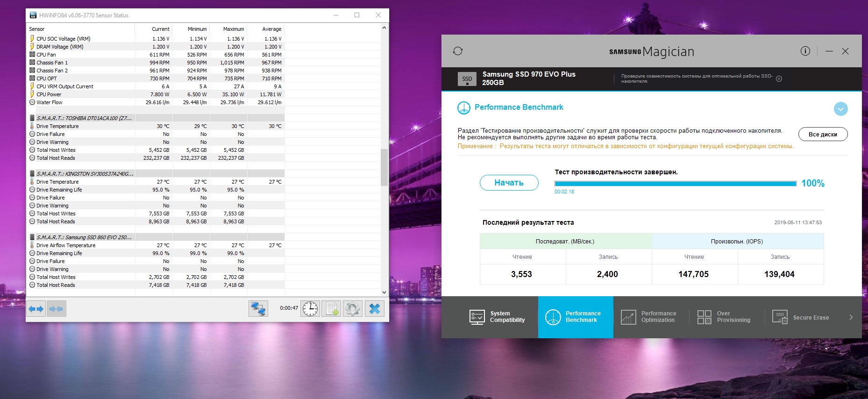Click the sequential write result 2,400

coord(607,274)
